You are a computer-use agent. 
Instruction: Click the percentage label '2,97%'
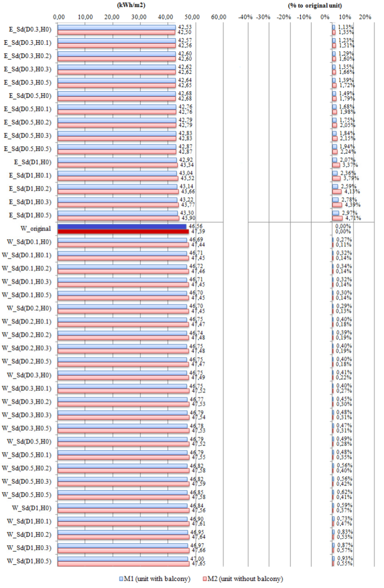click(349, 213)
